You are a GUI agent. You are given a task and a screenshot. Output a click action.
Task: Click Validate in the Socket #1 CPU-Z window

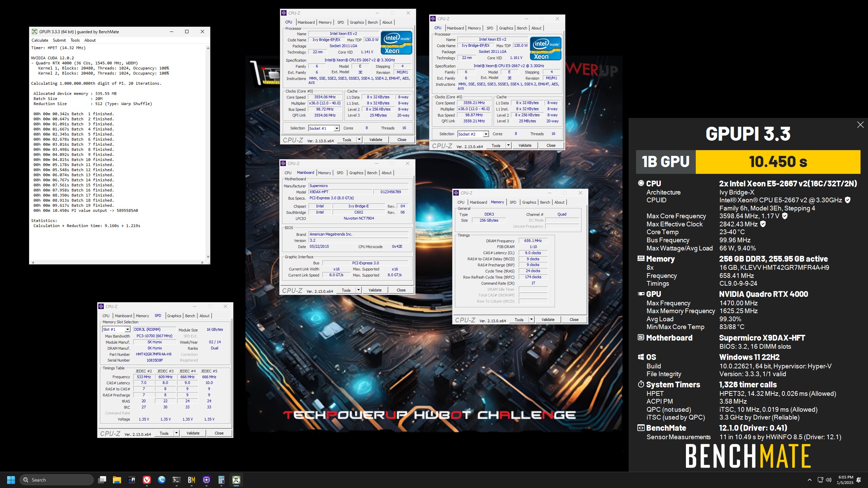pyautogui.click(x=376, y=140)
